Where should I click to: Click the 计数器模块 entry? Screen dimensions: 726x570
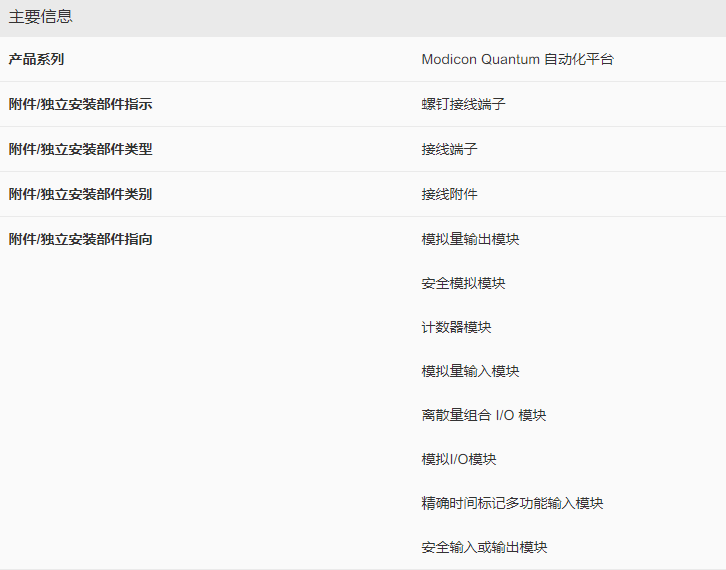pos(456,327)
